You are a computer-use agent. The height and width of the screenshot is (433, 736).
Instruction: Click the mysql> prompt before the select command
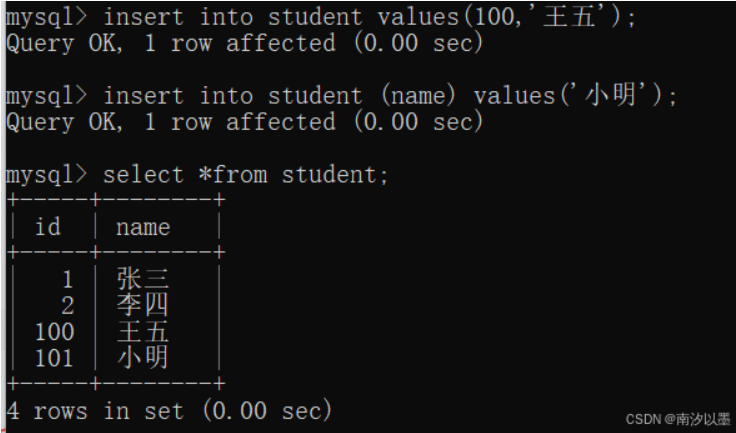click(x=45, y=174)
